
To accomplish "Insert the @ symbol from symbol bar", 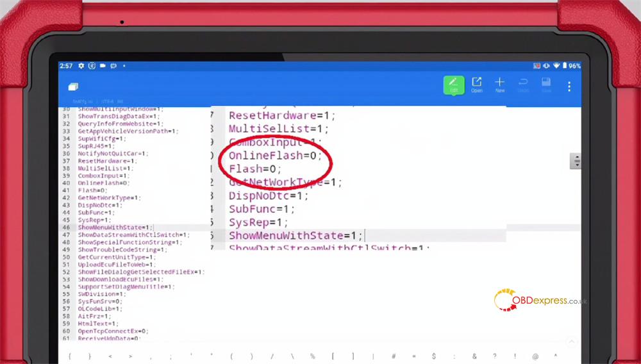I will (535, 356).
